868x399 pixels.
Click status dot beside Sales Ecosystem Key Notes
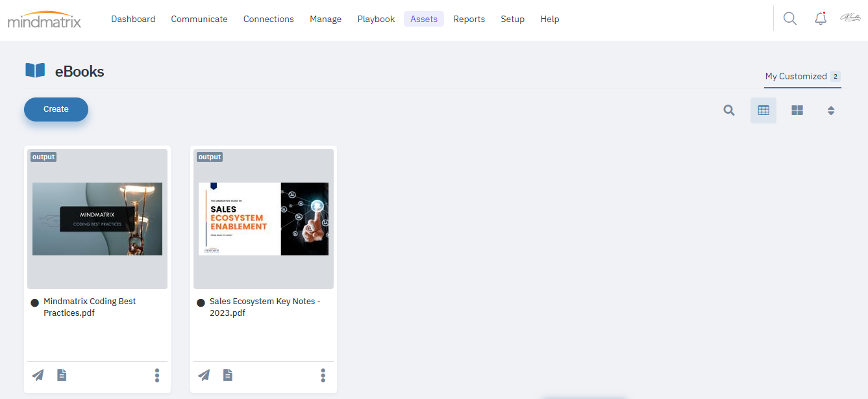201,302
